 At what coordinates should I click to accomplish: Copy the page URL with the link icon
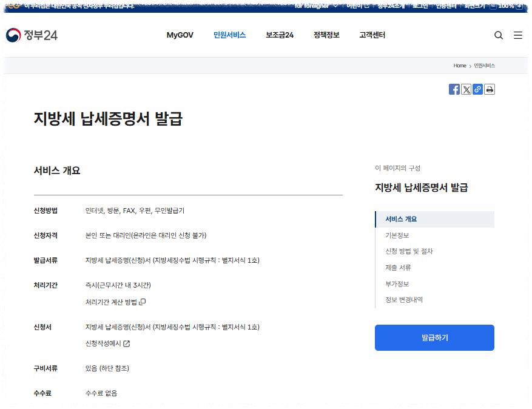point(477,89)
